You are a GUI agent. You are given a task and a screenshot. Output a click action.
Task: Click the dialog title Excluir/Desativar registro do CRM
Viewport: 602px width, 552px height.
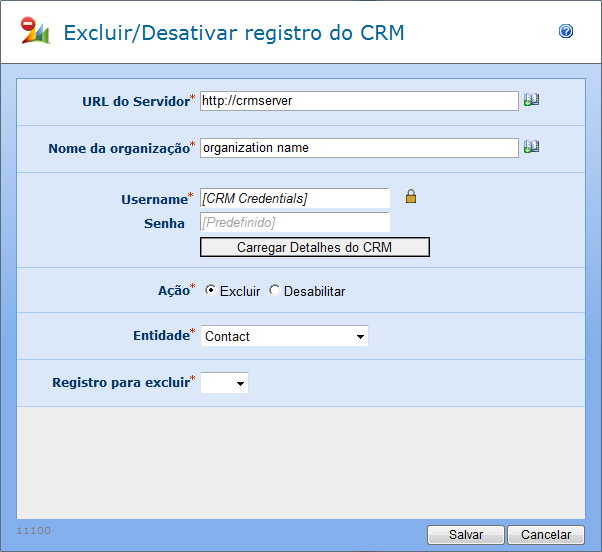(x=234, y=32)
